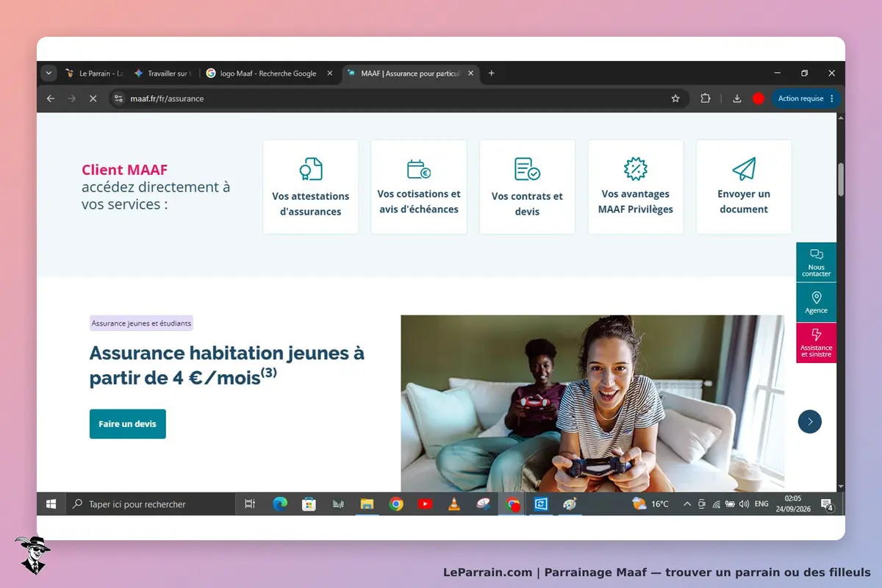Image resolution: width=882 pixels, height=588 pixels.
Task: Stop page loading with the X button
Action: click(93, 98)
